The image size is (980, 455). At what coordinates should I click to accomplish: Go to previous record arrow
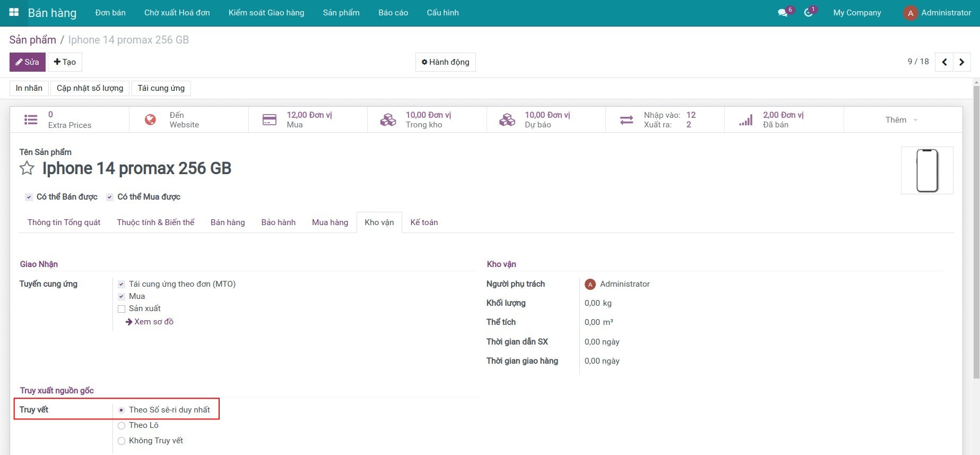(x=944, y=62)
